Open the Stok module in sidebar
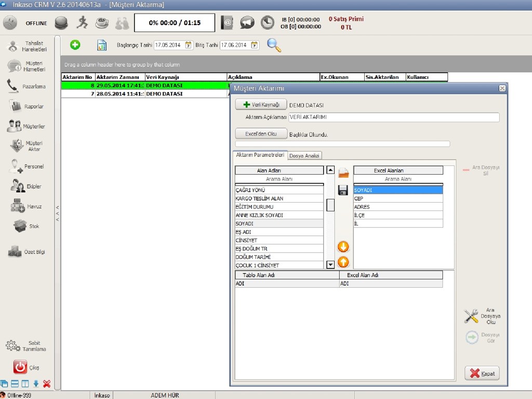Image resolution: width=532 pixels, height=399 pixels. click(x=21, y=227)
